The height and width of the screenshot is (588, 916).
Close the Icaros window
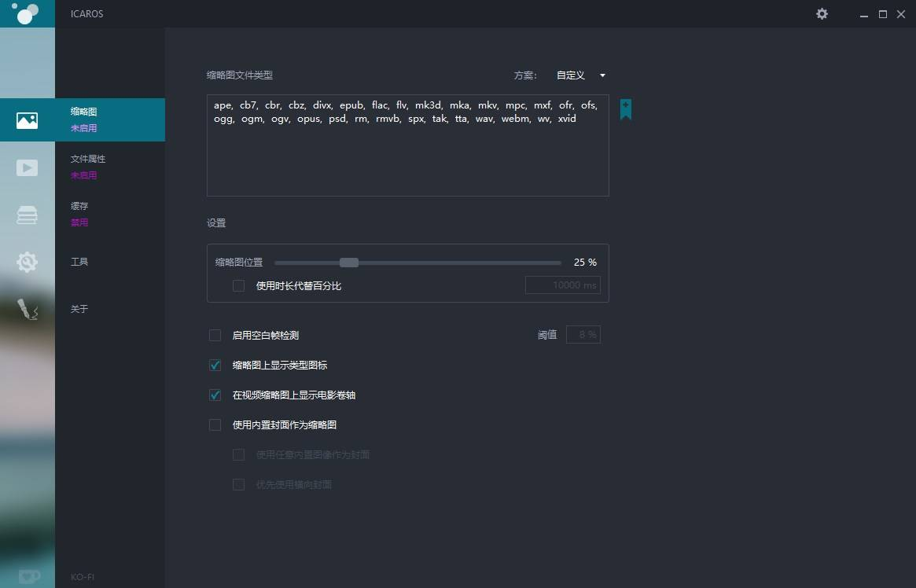pos(901,14)
